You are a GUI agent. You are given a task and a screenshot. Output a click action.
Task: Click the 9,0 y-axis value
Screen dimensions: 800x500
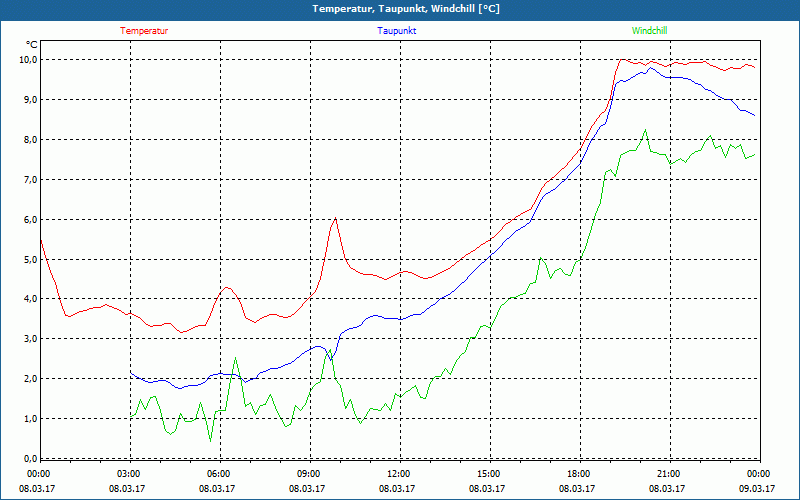pyautogui.click(x=30, y=99)
